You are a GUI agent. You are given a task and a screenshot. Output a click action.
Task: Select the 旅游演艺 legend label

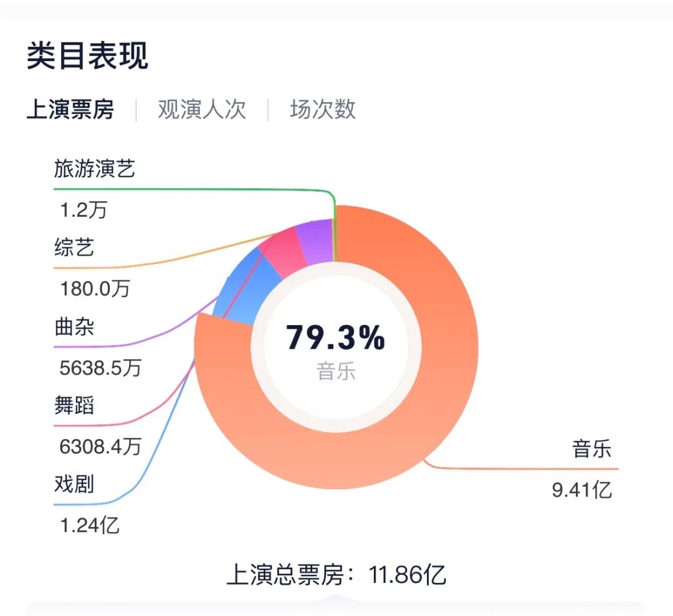pos(94,169)
